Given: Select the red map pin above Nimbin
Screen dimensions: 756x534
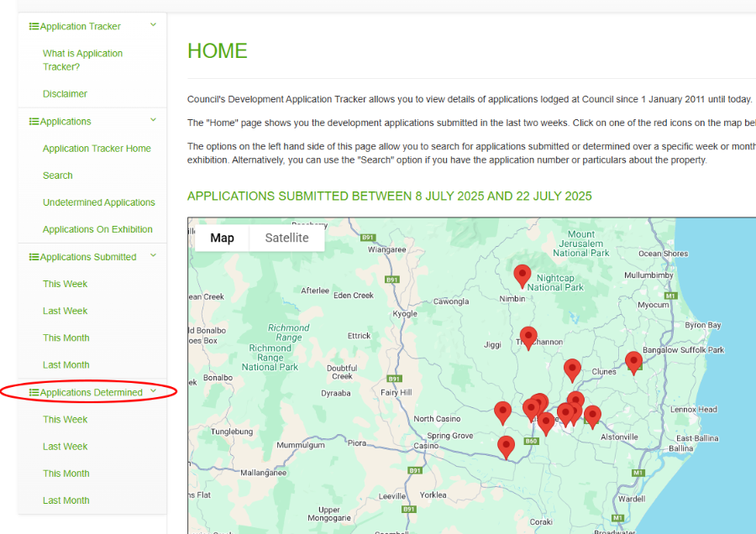Looking at the screenshot, I should (x=522, y=276).
